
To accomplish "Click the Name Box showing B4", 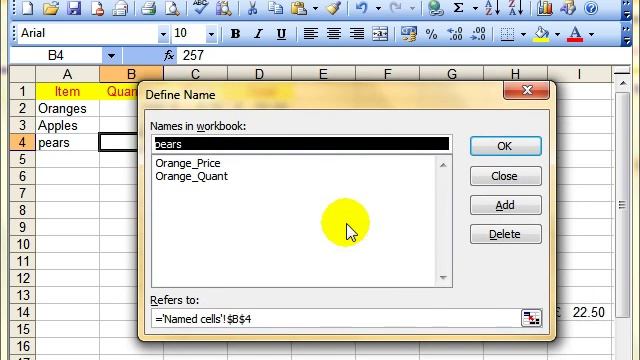I will pyautogui.click(x=56, y=56).
